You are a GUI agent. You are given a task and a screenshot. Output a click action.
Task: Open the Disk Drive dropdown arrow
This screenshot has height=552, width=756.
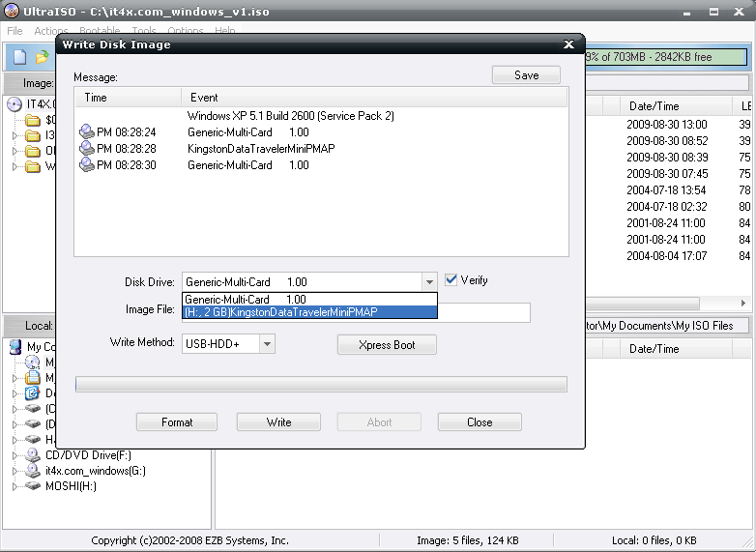(429, 282)
